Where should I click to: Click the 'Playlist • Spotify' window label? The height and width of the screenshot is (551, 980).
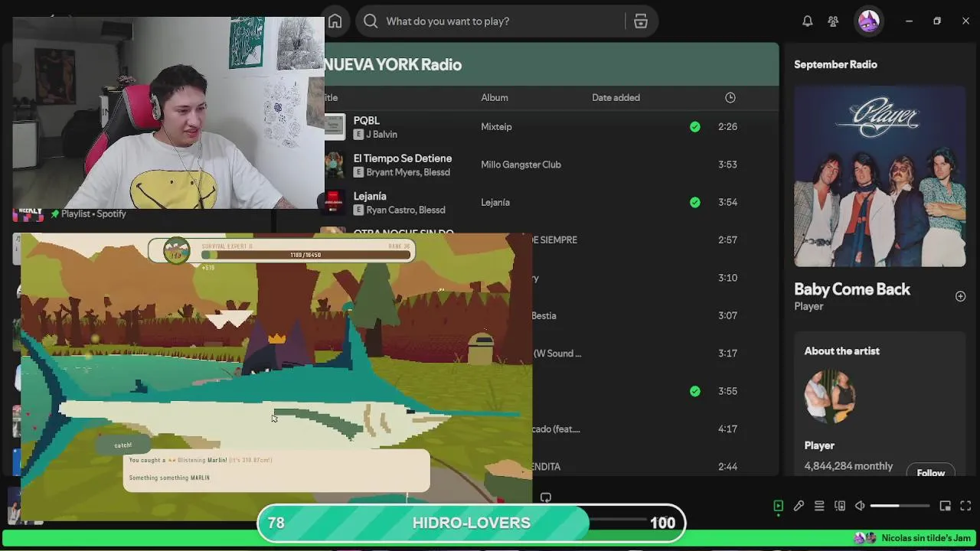click(93, 214)
